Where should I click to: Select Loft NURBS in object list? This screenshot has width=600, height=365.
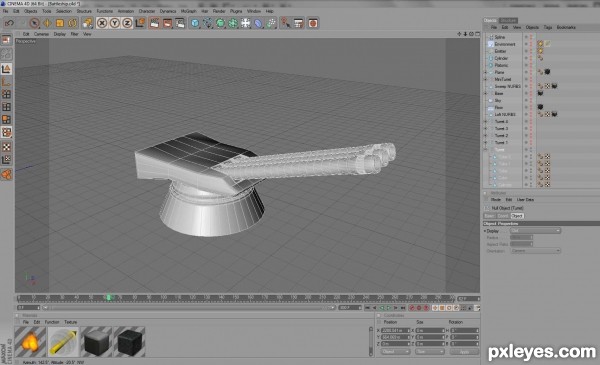click(505, 114)
